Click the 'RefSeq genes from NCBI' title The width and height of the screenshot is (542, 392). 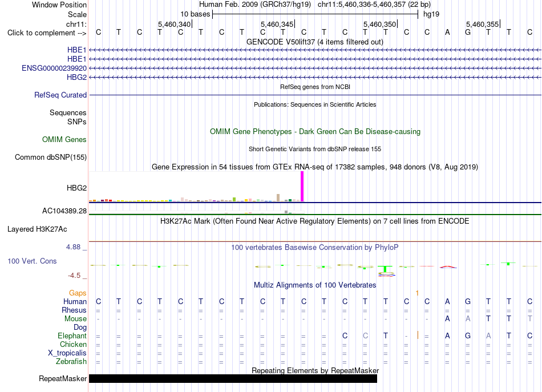tap(315, 87)
